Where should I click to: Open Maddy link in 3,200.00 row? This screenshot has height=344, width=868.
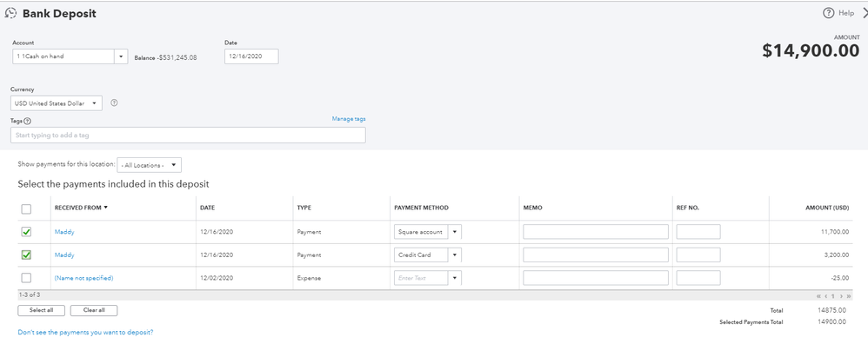[64, 255]
